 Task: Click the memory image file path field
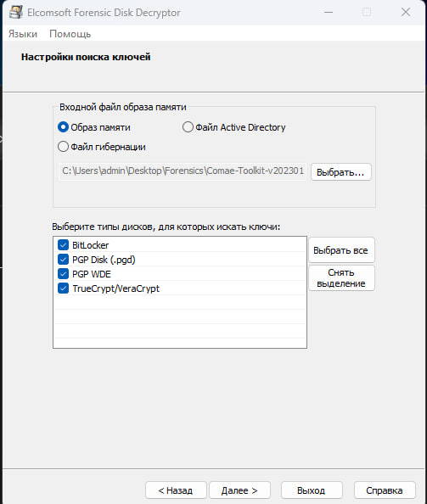[x=183, y=171]
